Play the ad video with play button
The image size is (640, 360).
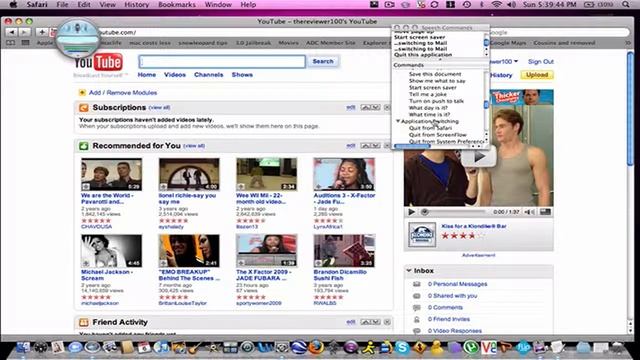(411, 212)
